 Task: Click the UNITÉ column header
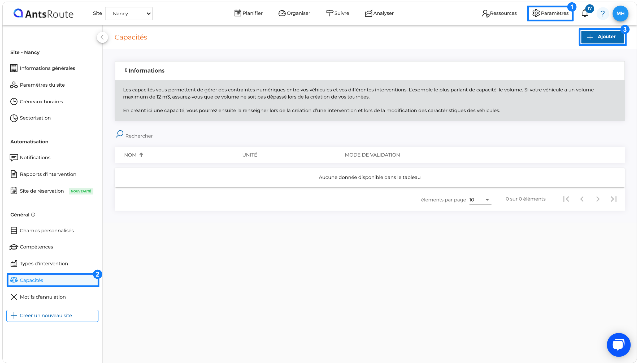[250, 155]
